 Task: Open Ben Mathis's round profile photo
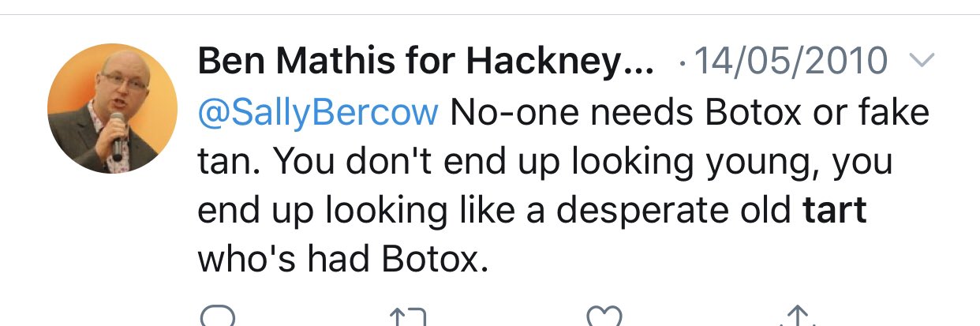(113, 109)
